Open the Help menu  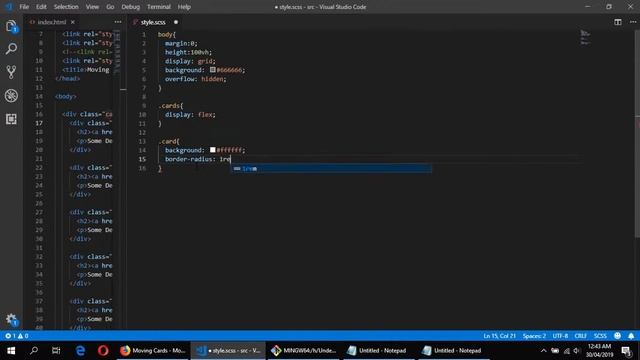pos(184,7)
